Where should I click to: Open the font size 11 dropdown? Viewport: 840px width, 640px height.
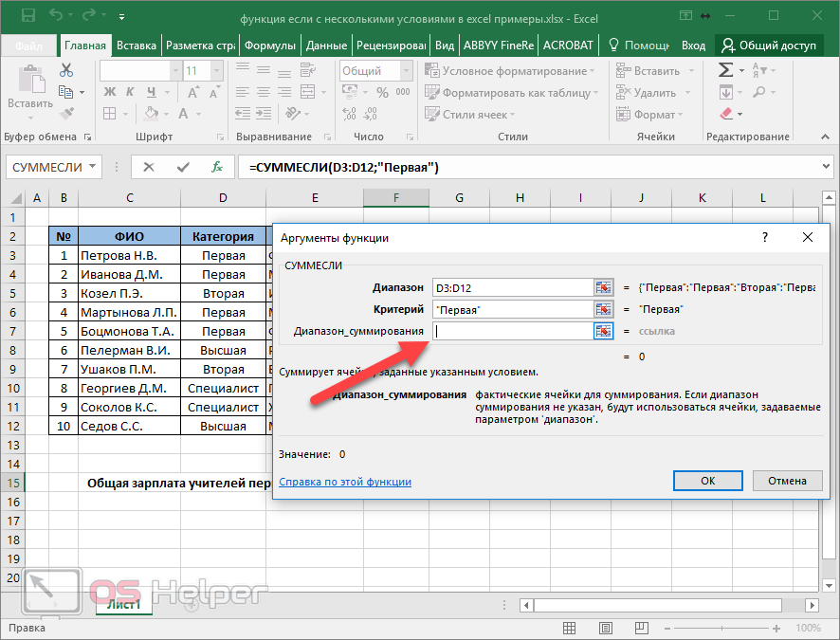(216, 71)
